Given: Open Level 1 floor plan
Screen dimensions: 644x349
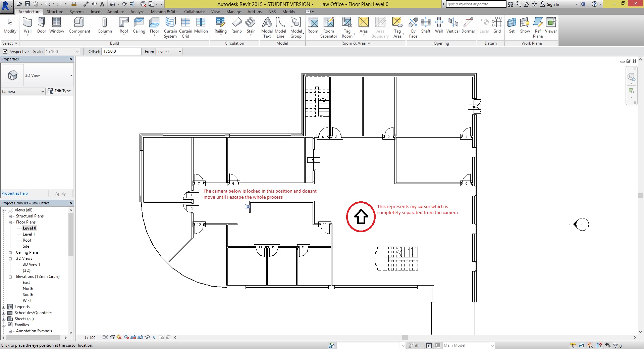Looking at the screenshot, I should click(29, 234).
